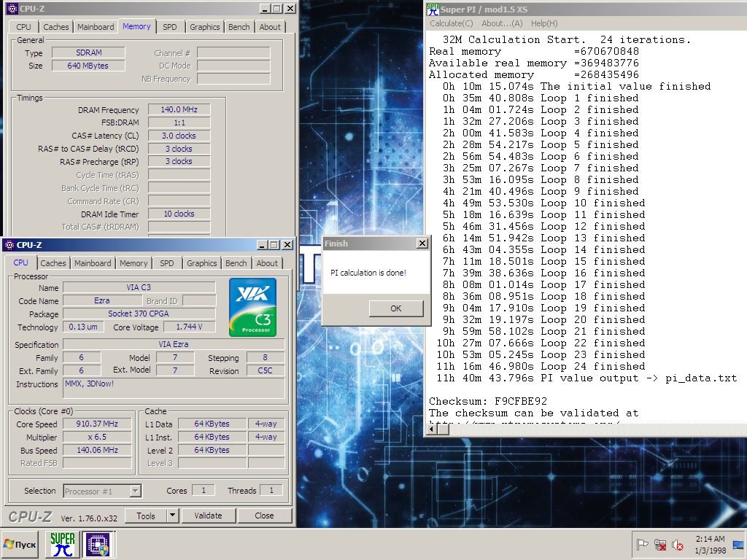The image size is (747, 560).
Task: Click the Instructions field MMX, 3DNow!
Action: pos(174,388)
